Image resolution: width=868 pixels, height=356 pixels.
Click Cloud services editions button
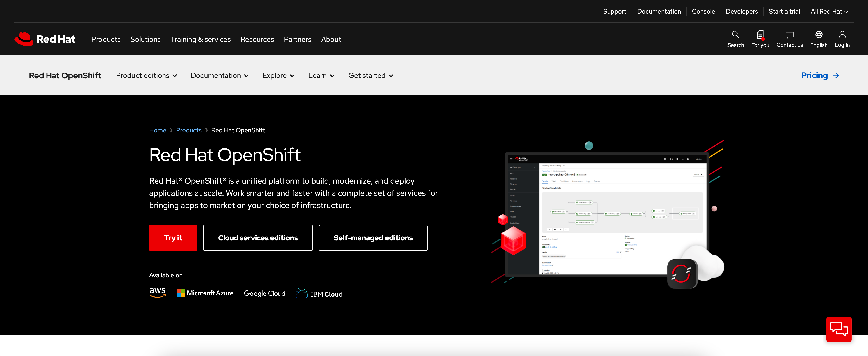(258, 238)
